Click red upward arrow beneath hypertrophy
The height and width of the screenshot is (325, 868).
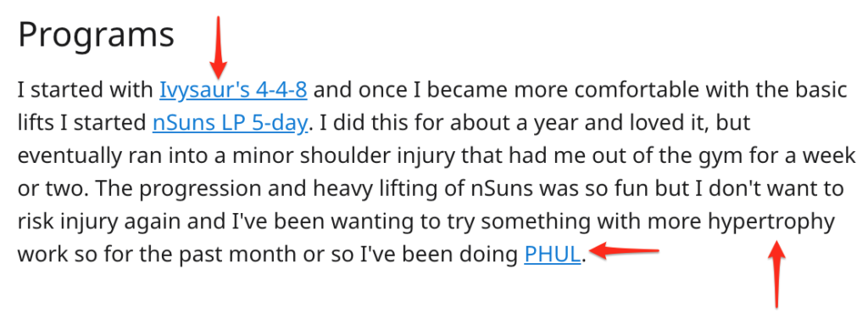click(777, 273)
